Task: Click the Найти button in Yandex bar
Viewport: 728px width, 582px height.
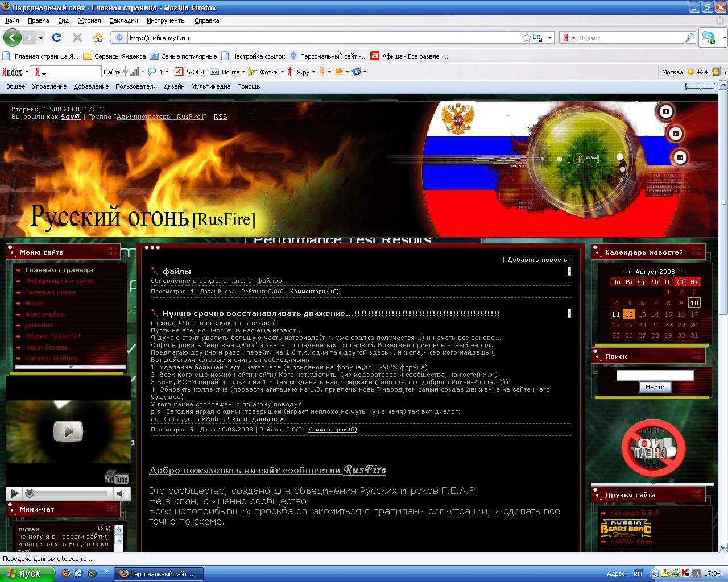Action: click(113, 72)
